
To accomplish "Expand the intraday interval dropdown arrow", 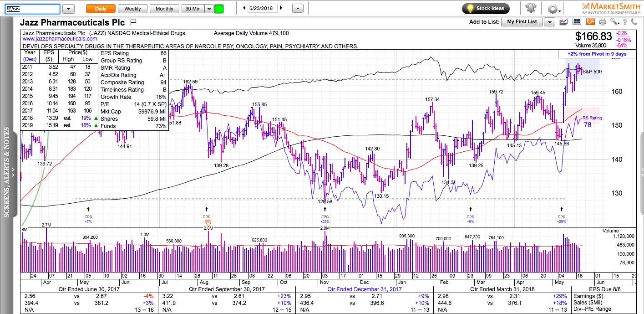I will click(x=208, y=9).
